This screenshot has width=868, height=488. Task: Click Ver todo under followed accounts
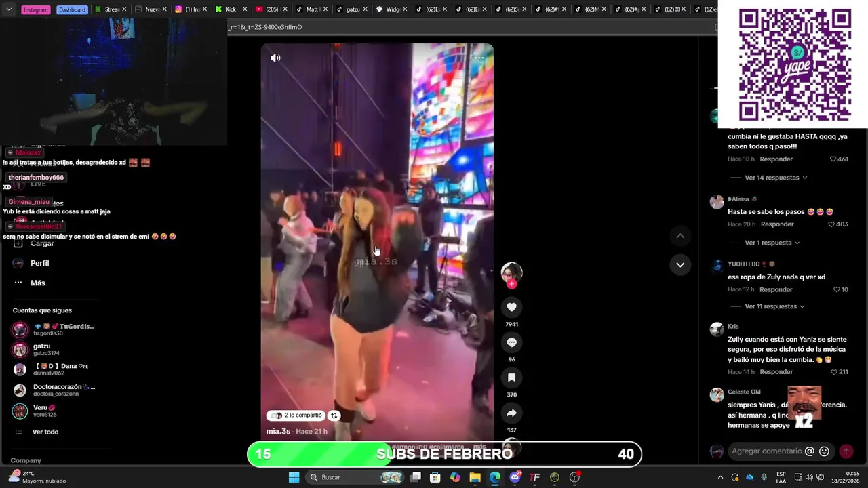point(45,432)
